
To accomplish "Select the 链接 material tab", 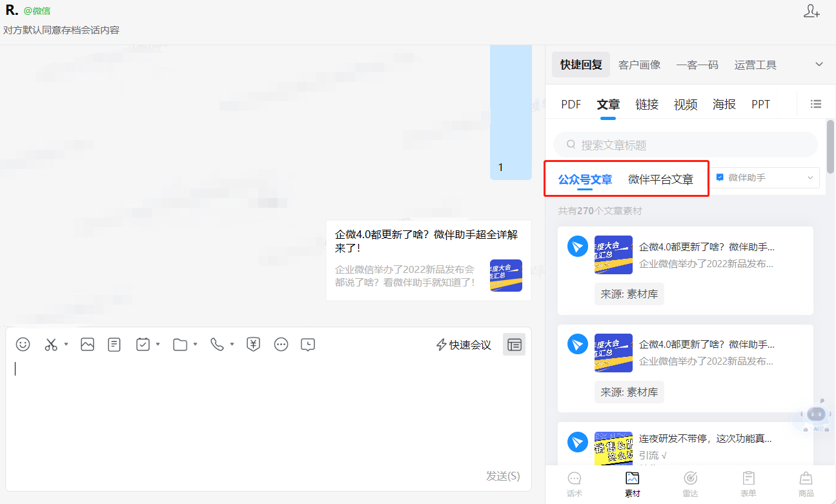I will (x=647, y=105).
